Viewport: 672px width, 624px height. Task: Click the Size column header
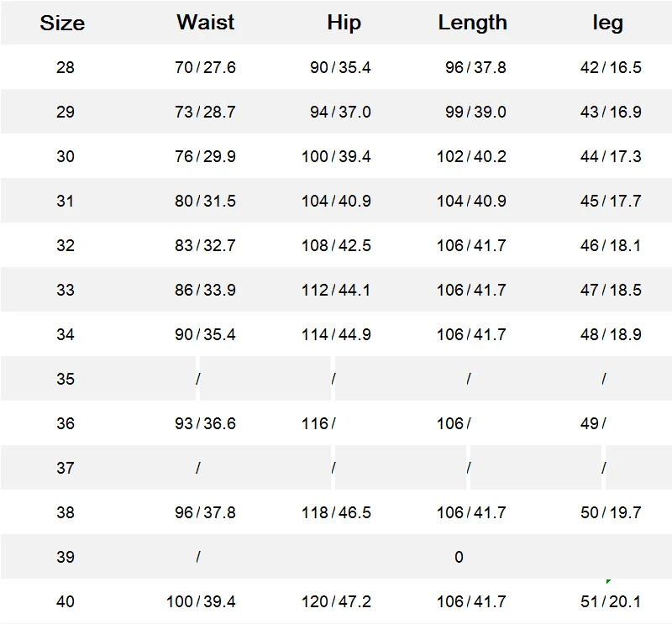click(62, 23)
